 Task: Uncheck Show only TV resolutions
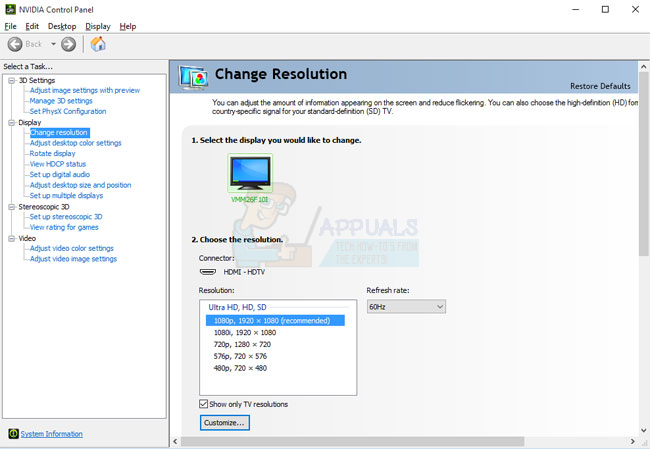click(x=204, y=404)
